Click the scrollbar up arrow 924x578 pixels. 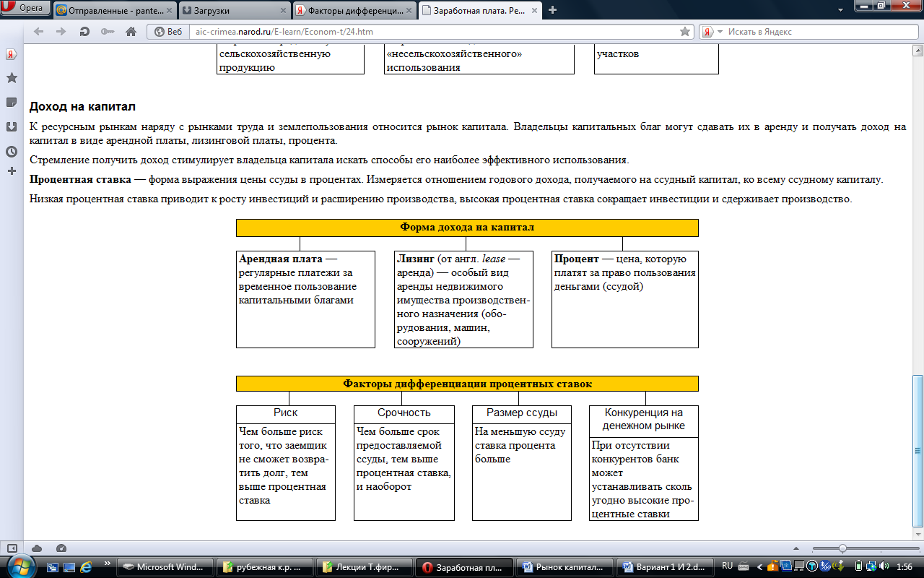918,49
